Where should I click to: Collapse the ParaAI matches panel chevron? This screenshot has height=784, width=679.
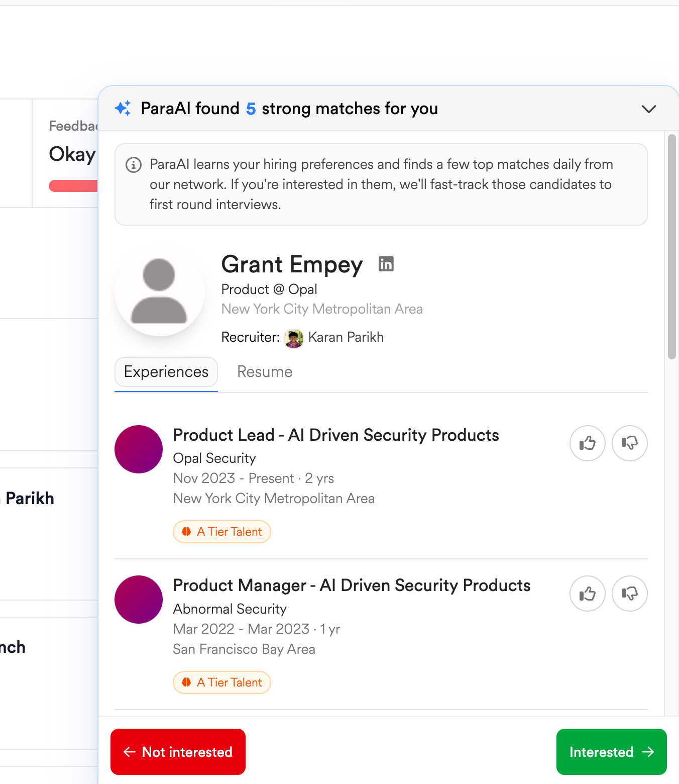(649, 109)
